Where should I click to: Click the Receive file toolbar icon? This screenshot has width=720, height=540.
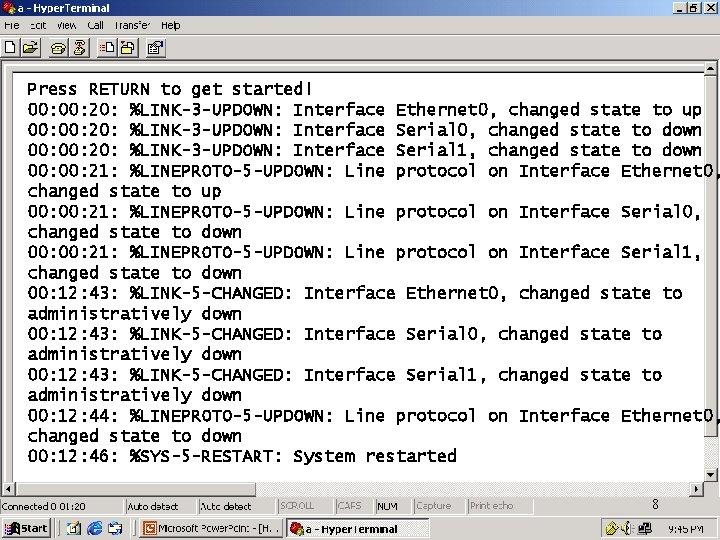(x=128, y=48)
